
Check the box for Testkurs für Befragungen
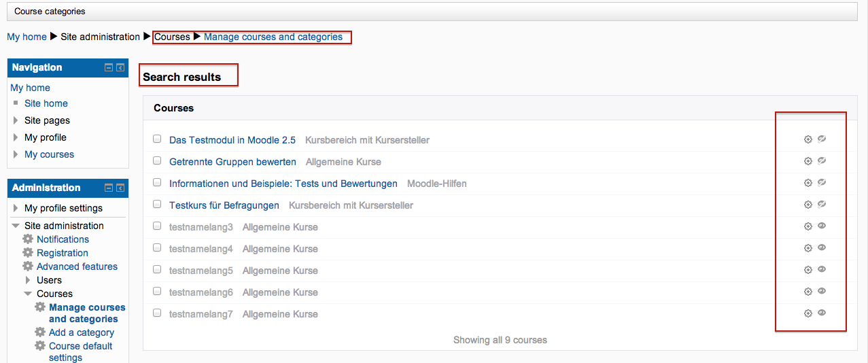[x=157, y=204]
